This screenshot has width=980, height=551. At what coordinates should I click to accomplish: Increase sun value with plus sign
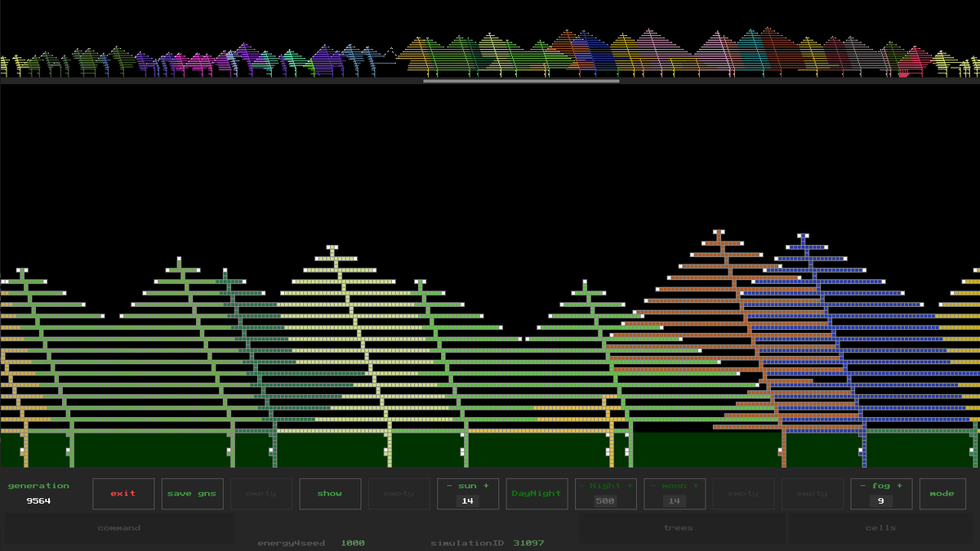point(487,486)
